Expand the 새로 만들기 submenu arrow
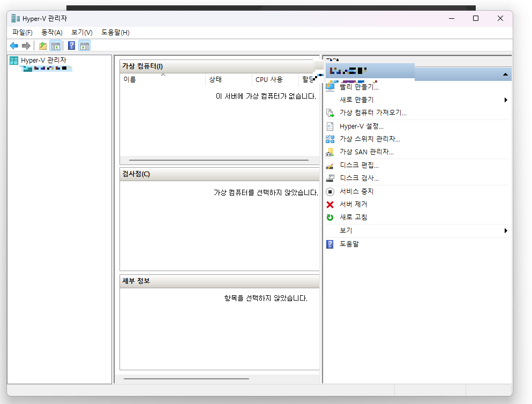 point(506,100)
